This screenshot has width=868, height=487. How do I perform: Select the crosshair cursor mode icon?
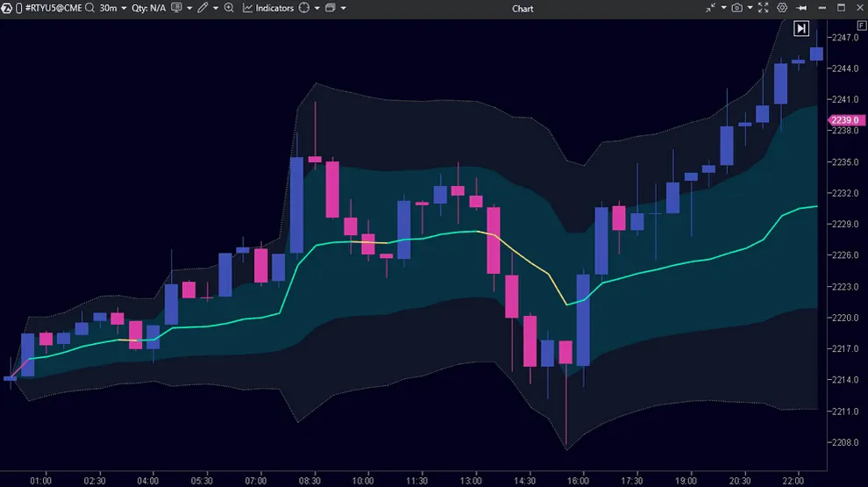tap(304, 8)
